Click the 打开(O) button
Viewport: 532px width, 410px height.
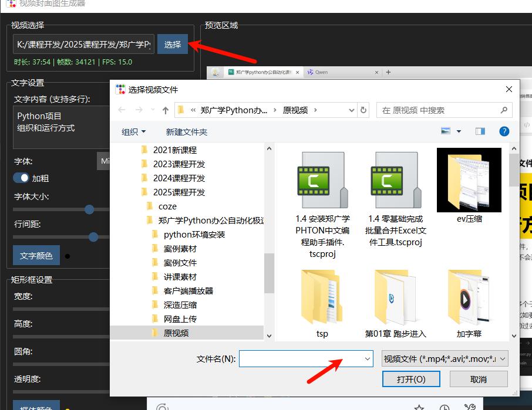point(410,379)
